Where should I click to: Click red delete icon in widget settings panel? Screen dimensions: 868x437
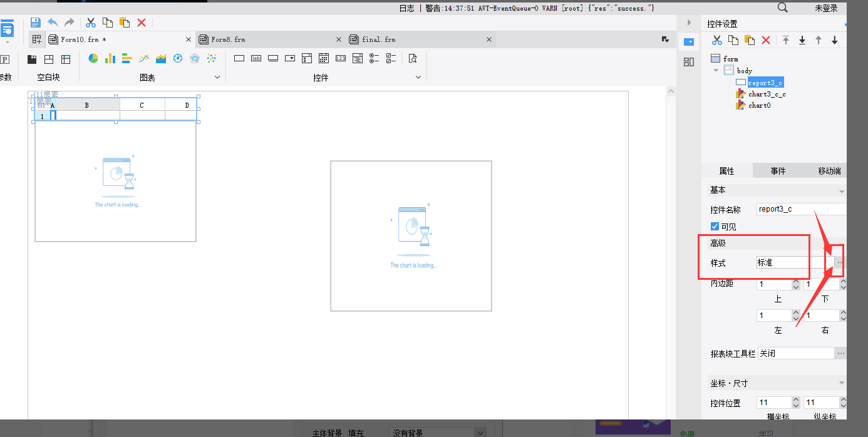click(765, 40)
